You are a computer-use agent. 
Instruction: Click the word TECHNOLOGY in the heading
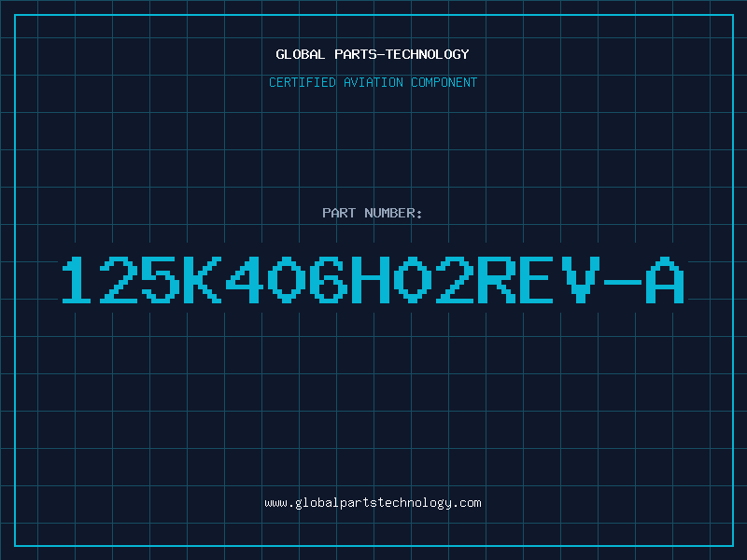coord(428,54)
